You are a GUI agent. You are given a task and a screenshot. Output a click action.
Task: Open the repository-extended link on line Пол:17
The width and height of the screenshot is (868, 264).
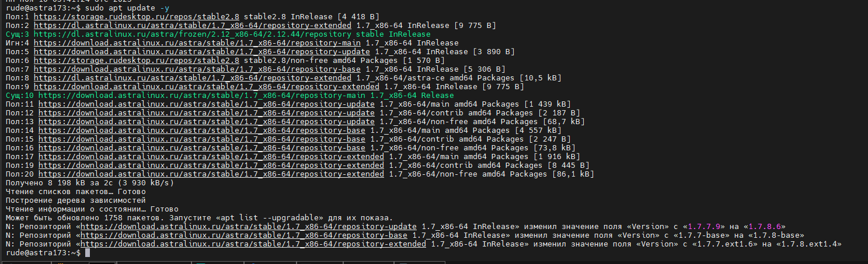click(211, 157)
